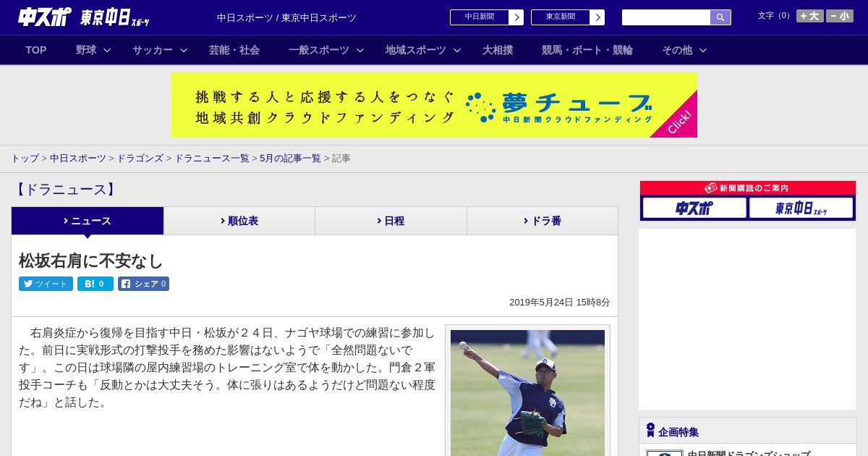Increase text size with 大 button
Viewport: 868px width, 456px height.
tap(810, 16)
